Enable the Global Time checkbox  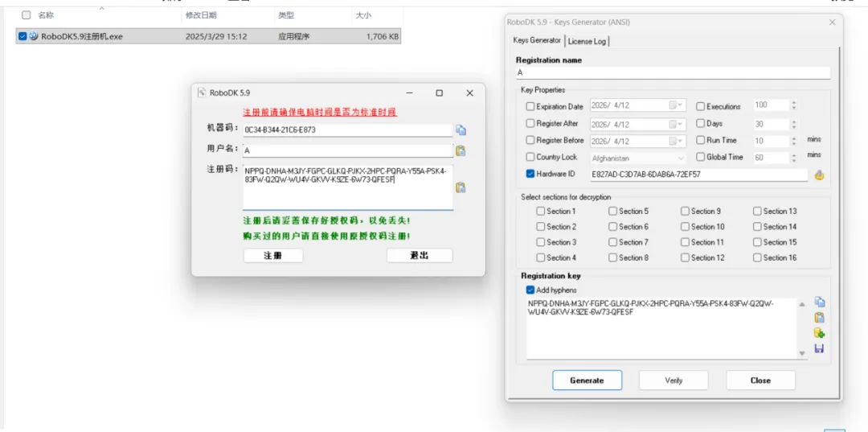pyautogui.click(x=700, y=158)
